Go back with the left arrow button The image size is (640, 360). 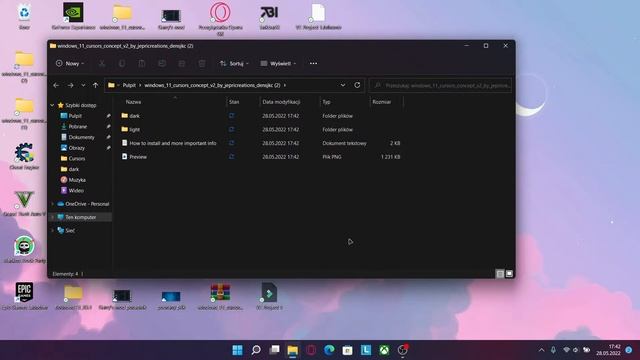click(56, 85)
